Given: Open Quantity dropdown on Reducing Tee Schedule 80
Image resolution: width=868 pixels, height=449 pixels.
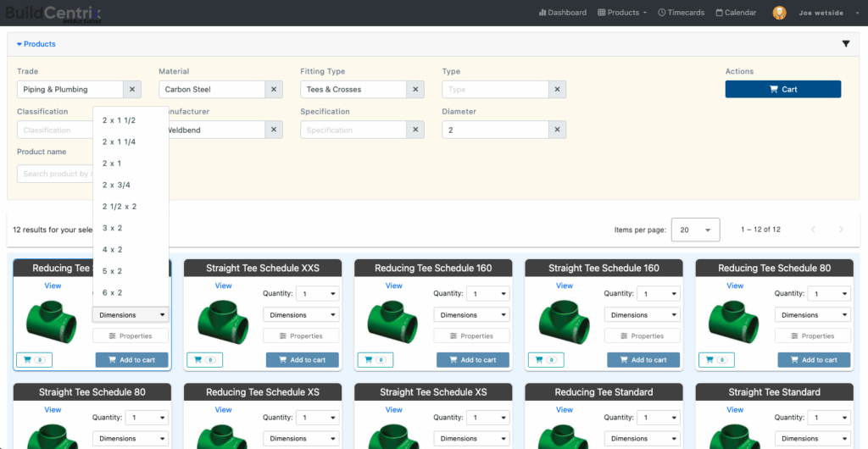Looking at the screenshot, I should [827, 294].
